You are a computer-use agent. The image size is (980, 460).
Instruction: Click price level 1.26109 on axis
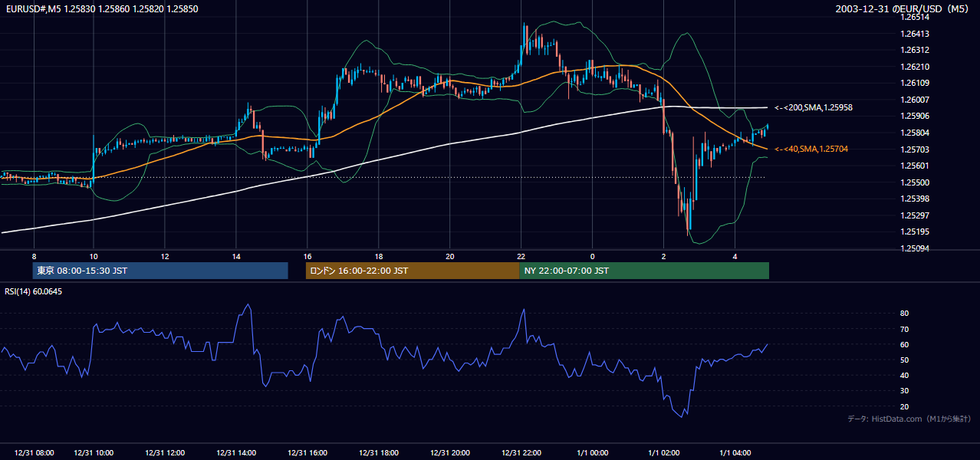coord(915,83)
